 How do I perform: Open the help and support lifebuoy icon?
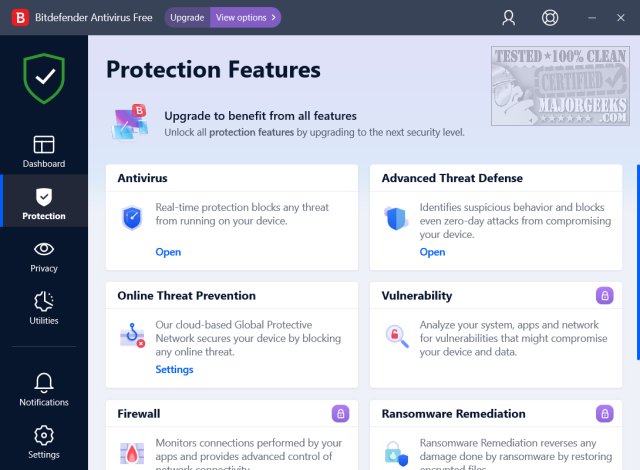[x=549, y=17]
